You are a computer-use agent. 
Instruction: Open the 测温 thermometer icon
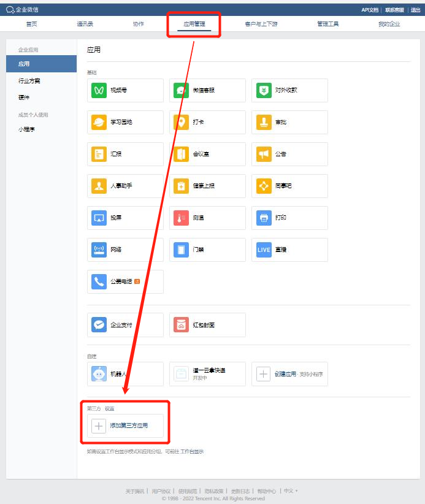(181, 218)
